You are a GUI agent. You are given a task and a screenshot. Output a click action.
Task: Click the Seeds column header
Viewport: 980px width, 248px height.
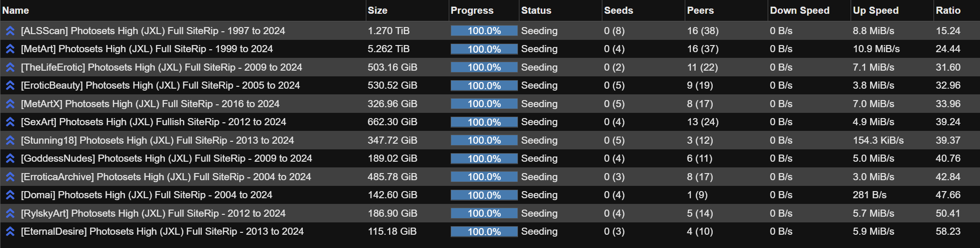(x=618, y=10)
